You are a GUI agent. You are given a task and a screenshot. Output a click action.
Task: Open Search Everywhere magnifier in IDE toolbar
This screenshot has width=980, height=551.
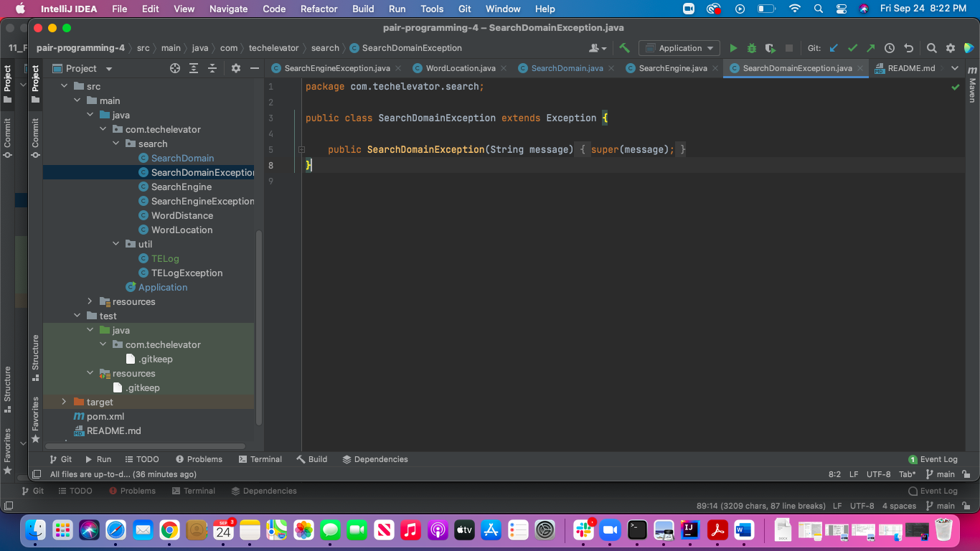tap(932, 48)
